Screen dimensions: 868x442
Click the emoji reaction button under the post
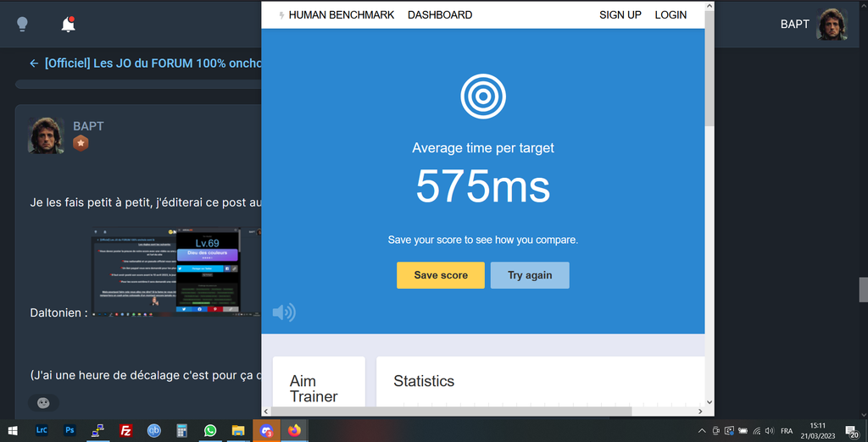(44, 402)
